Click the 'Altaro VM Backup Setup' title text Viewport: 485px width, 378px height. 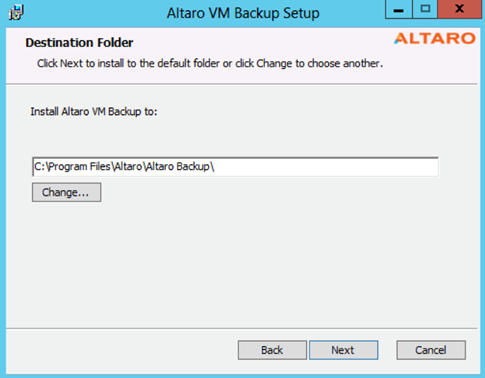coord(243,14)
